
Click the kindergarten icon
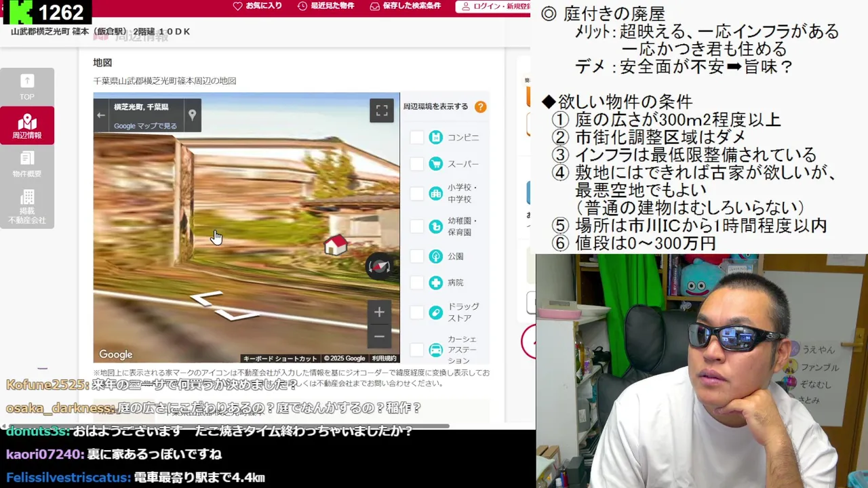(x=436, y=226)
